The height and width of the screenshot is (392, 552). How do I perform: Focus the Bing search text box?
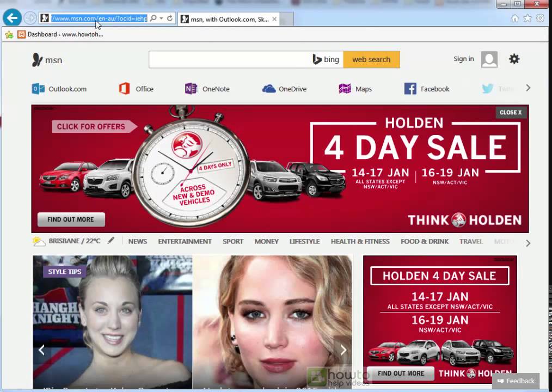[x=230, y=59]
